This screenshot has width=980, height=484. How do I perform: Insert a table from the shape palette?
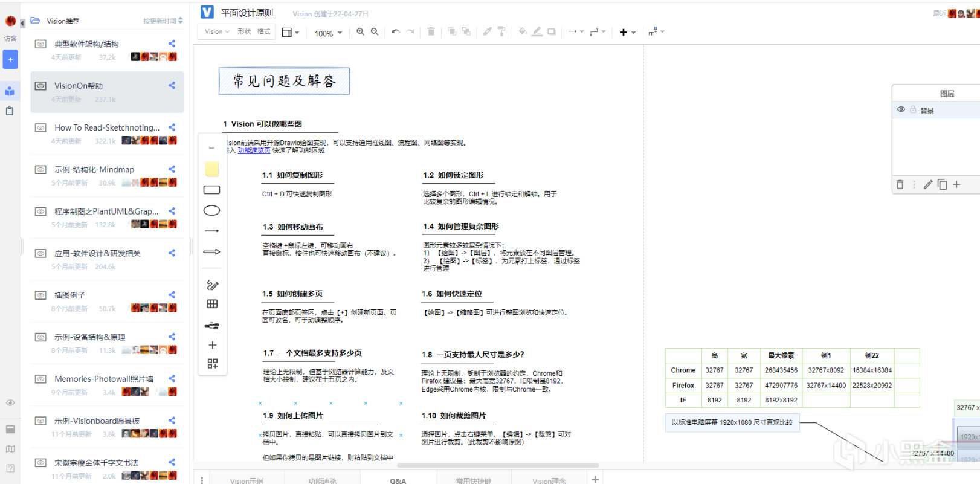pos(212,303)
